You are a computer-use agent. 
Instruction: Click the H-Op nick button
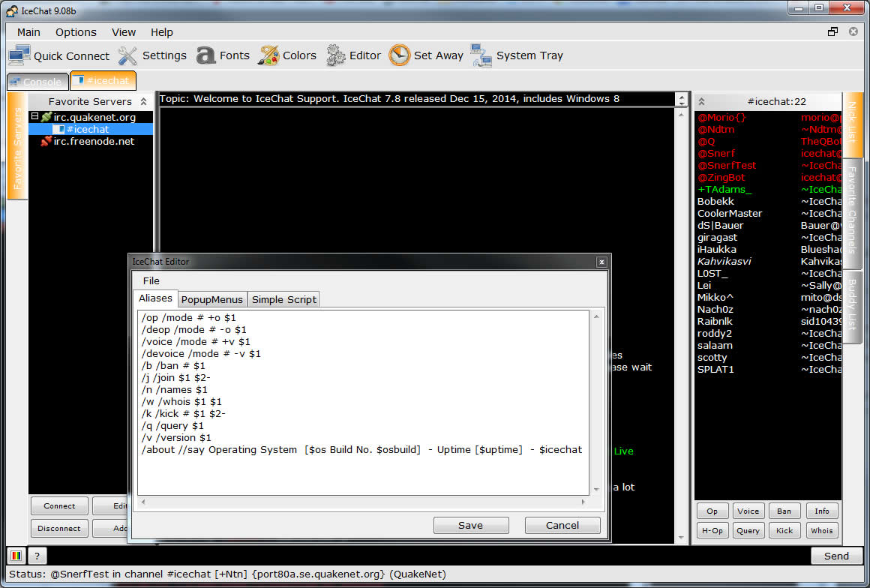(712, 530)
